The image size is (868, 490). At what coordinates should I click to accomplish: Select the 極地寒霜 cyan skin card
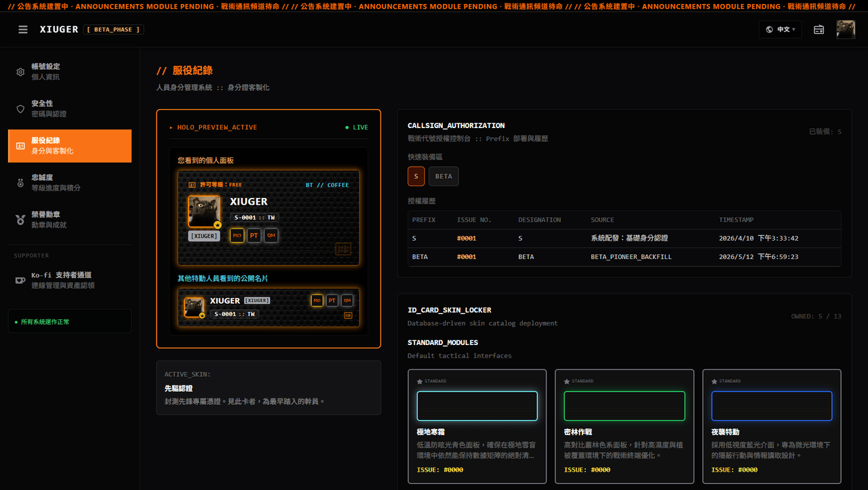[477, 426]
